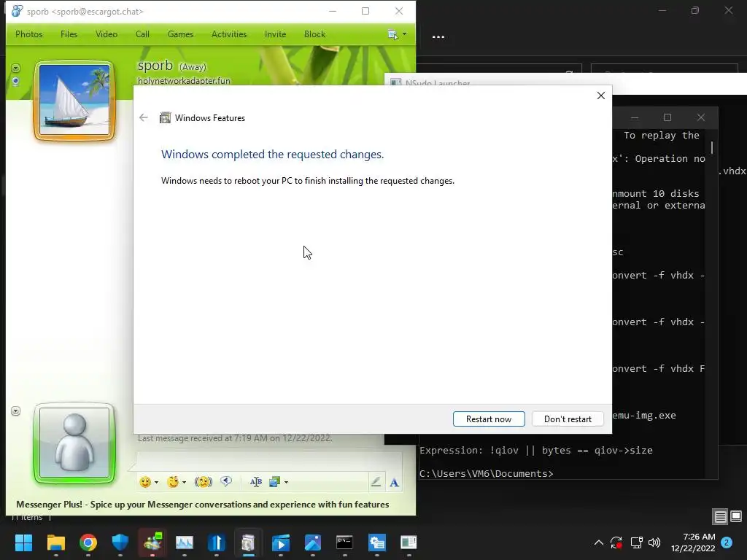Open the notification badge showing 2
The image size is (747, 560).
[x=727, y=542]
